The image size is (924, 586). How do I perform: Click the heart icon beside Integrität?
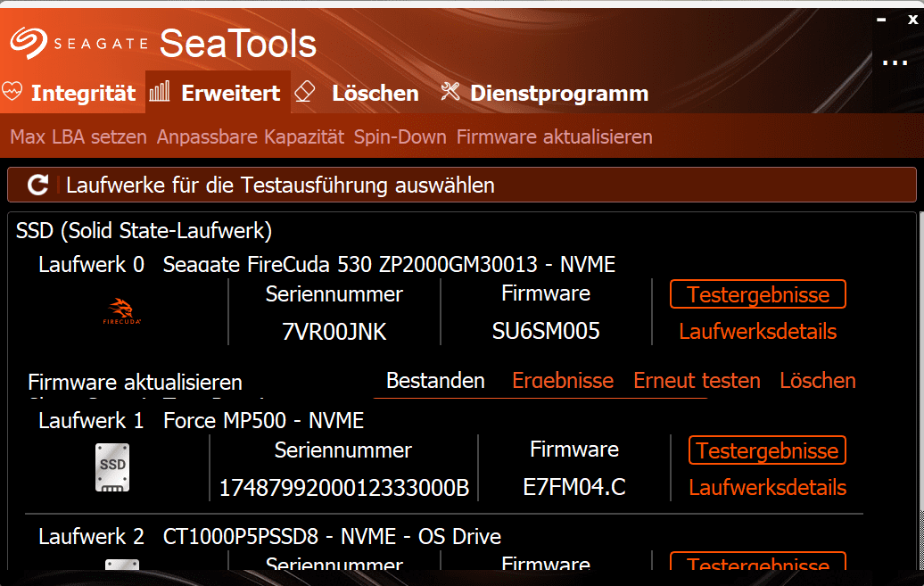pos(12,91)
